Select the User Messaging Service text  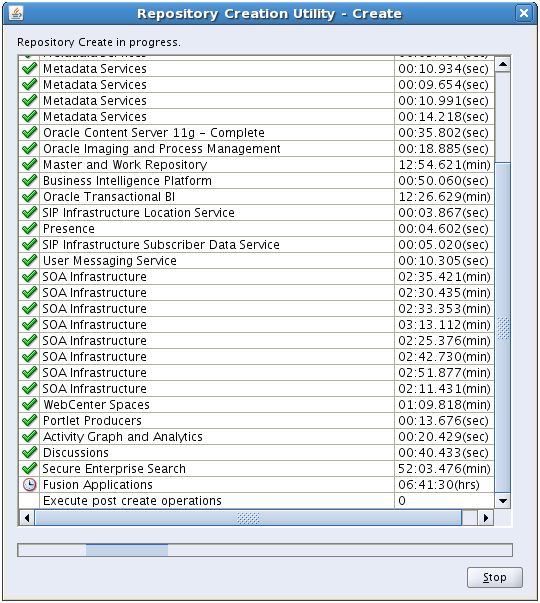pyautogui.click(x=110, y=260)
